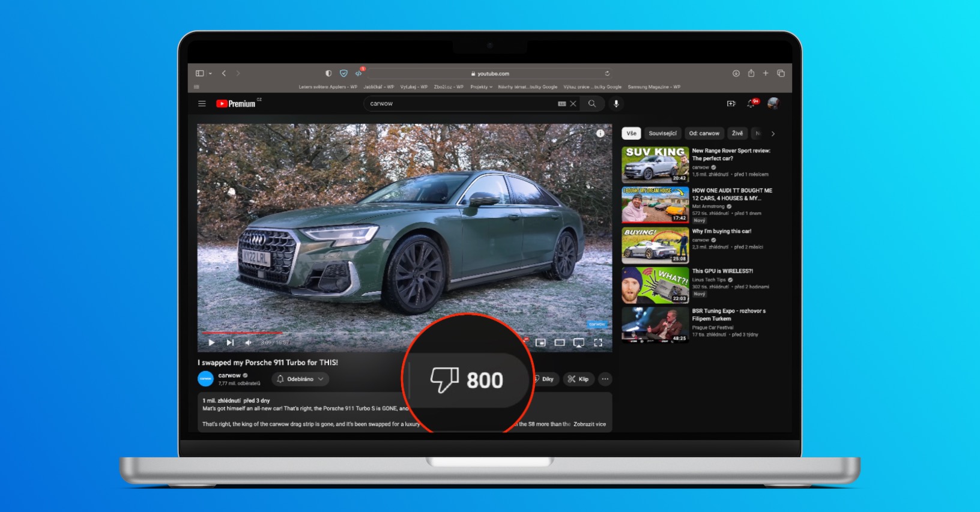The image size is (980, 512).
Task: Go to YouTube Premium home logo
Action: click(x=236, y=104)
